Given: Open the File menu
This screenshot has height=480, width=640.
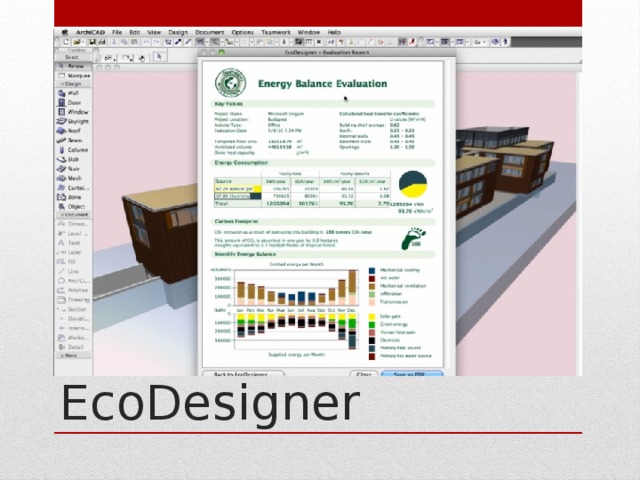Looking at the screenshot, I should (x=117, y=32).
